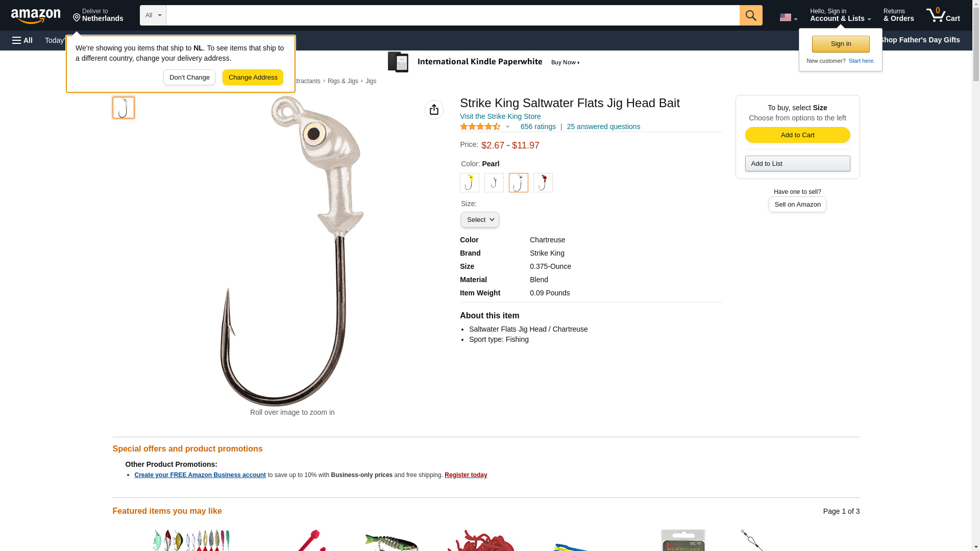Click the Add to Cart button
Viewport: 980px width, 551px height.
(797, 135)
